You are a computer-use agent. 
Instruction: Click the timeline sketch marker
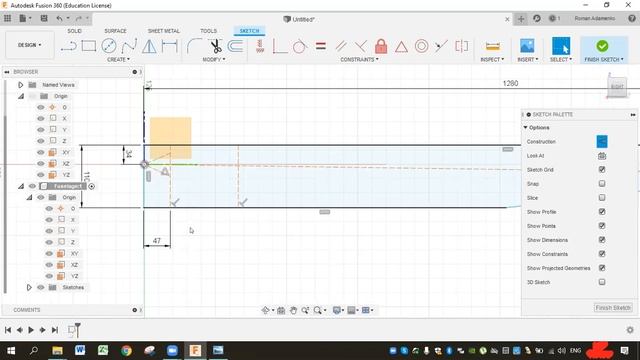72,330
